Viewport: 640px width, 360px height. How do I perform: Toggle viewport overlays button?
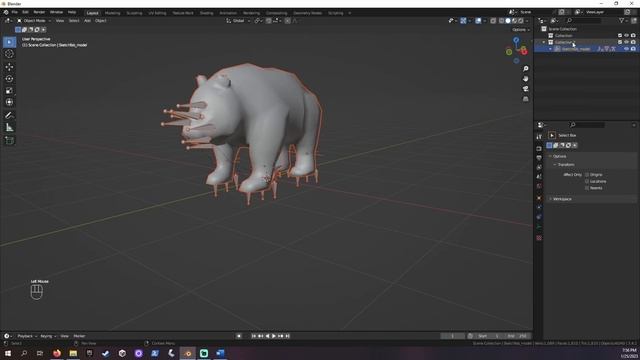click(478, 21)
